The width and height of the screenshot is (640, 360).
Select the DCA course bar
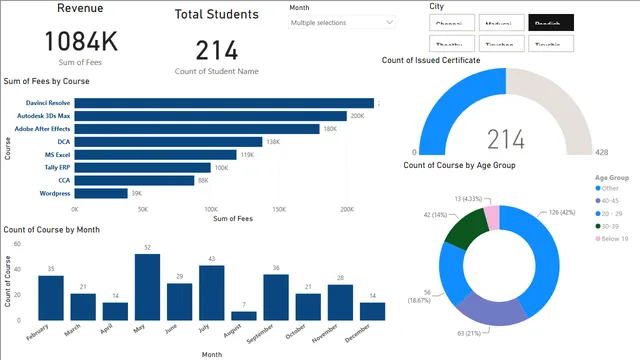pos(169,142)
